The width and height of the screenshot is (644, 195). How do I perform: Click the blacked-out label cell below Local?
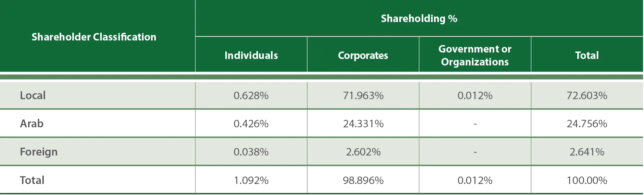coord(97,124)
